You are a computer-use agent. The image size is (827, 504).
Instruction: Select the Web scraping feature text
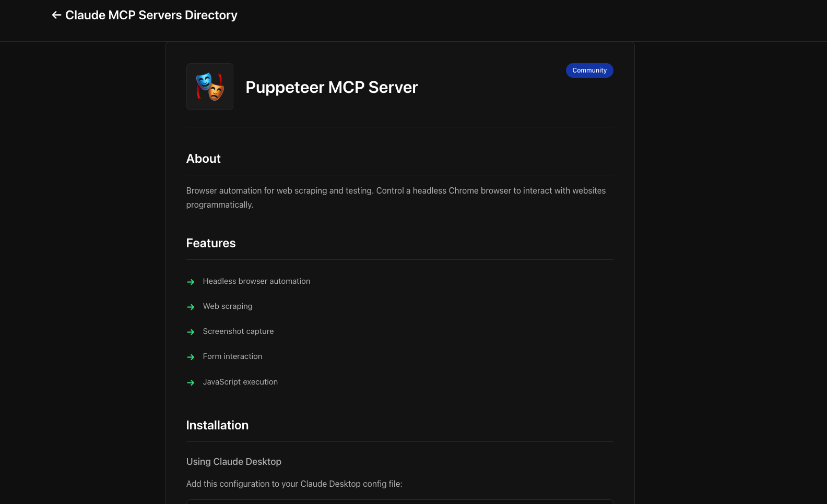tap(228, 306)
